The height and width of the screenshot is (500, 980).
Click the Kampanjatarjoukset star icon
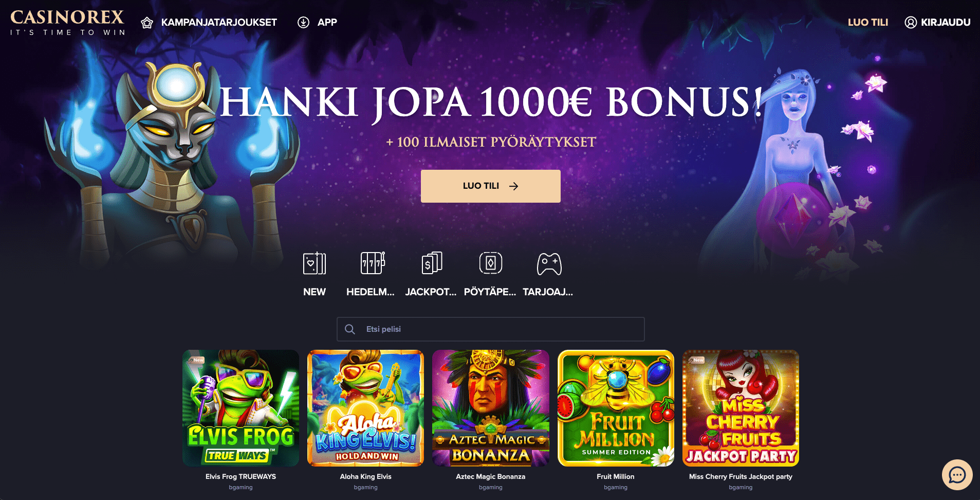coord(147,23)
